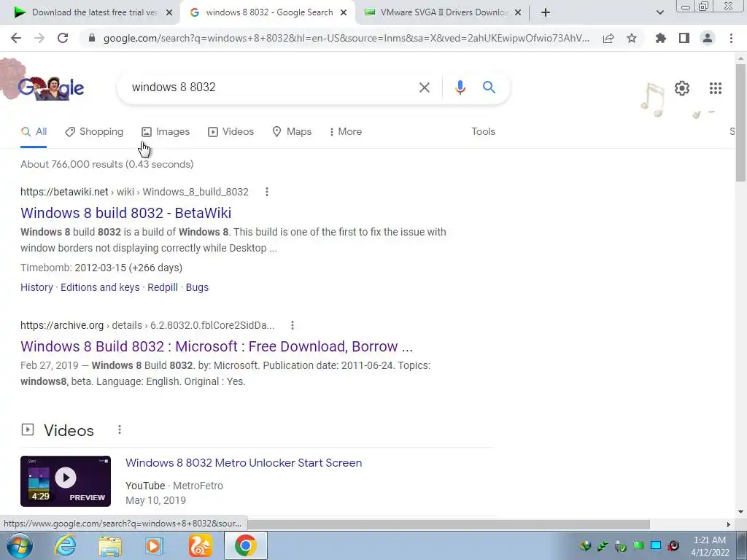Click the address bar URL
This screenshot has height=560, width=747.
point(346,38)
